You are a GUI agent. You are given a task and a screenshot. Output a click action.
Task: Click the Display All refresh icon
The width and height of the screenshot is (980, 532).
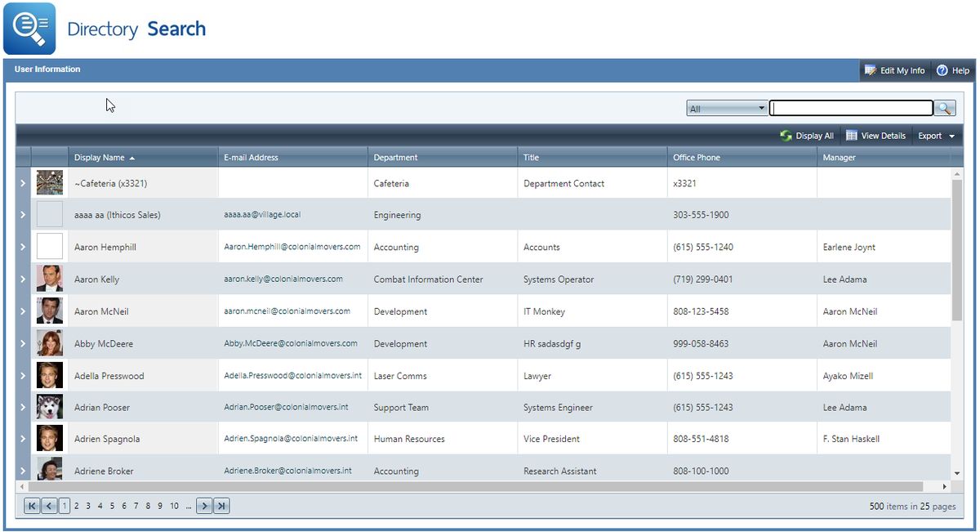click(x=785, y=136)
